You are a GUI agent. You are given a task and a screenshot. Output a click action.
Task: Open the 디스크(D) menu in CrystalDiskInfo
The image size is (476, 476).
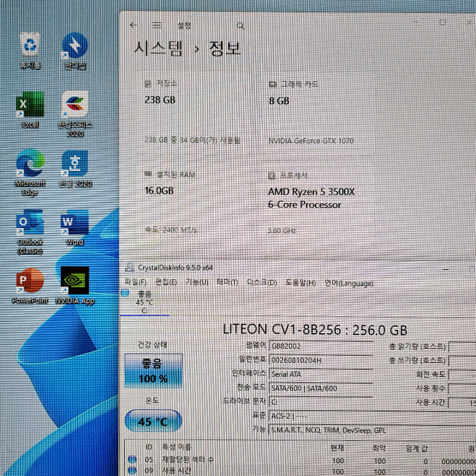261,282
